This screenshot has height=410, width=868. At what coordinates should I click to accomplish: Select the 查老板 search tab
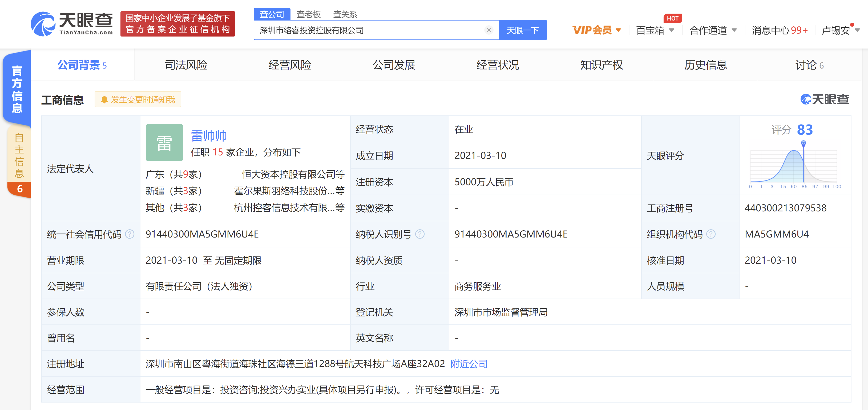pos(308,14)
